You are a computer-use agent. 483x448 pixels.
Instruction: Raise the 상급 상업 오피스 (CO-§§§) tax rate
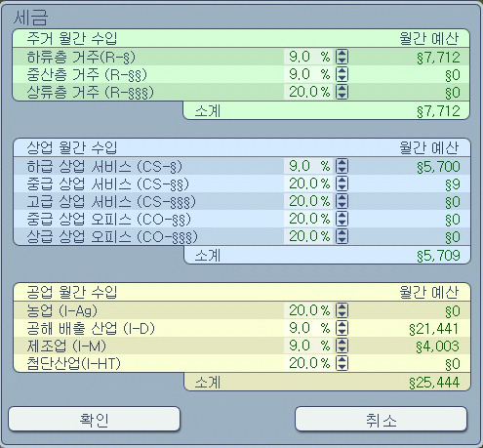(x=342, y=232)
